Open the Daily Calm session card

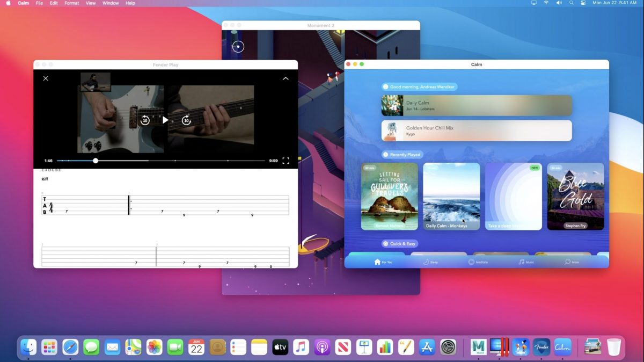tap(477, 106)
